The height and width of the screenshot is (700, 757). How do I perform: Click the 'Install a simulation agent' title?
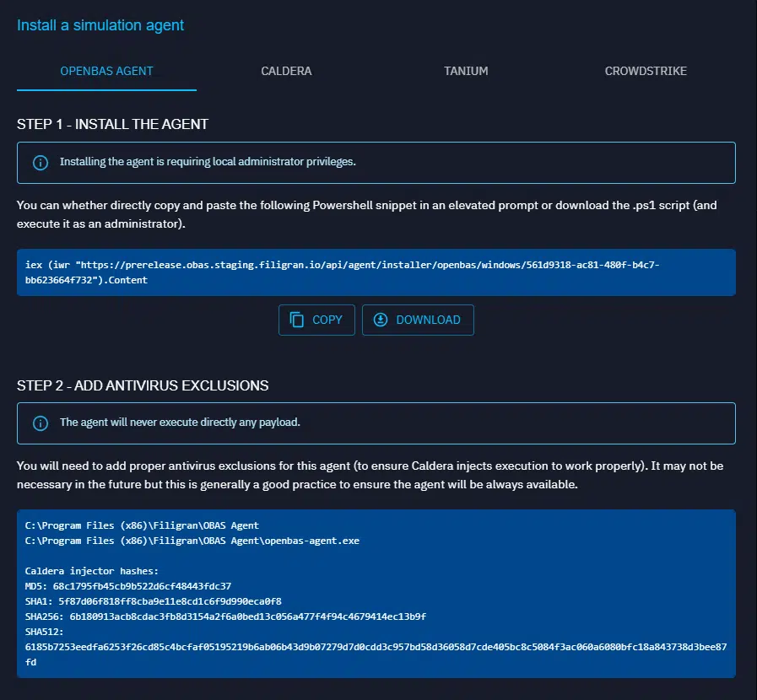tap(100, 24)
